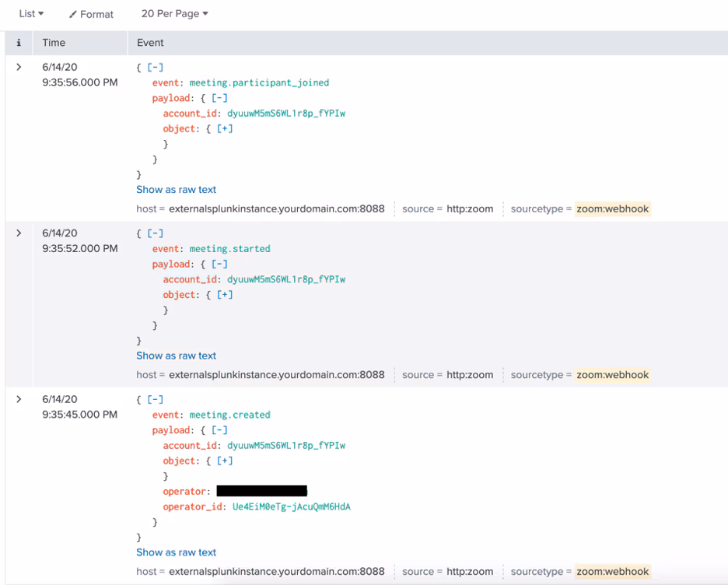Expand object in the participant_joined event
Screen dimensions: 728x585
point(225,128)
